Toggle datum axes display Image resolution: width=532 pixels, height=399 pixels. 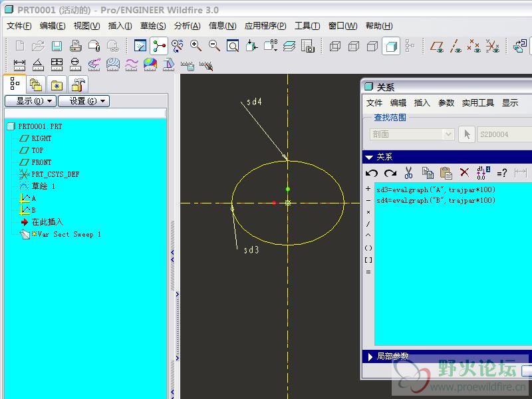[x=456, y=46]
